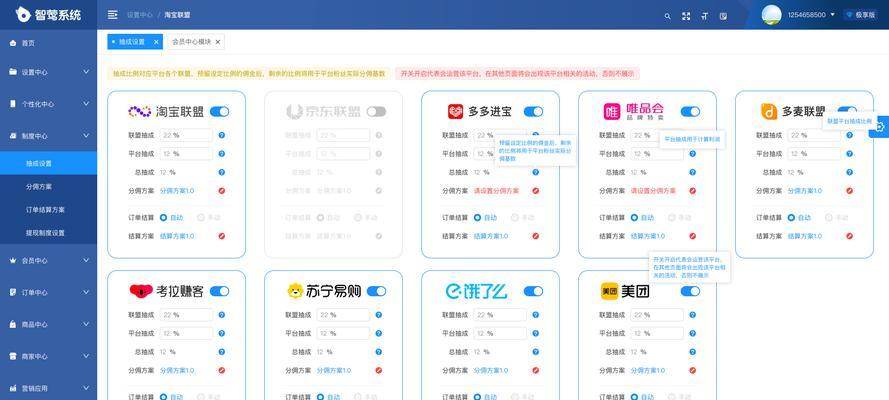Click the 联盟抽成 help icon in 淘宝联盟 card
Screen dimensions: 889x400
(x=222, y=135)
